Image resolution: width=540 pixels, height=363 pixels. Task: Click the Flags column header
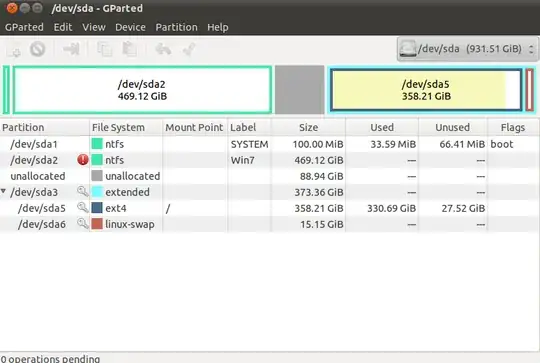513,127
